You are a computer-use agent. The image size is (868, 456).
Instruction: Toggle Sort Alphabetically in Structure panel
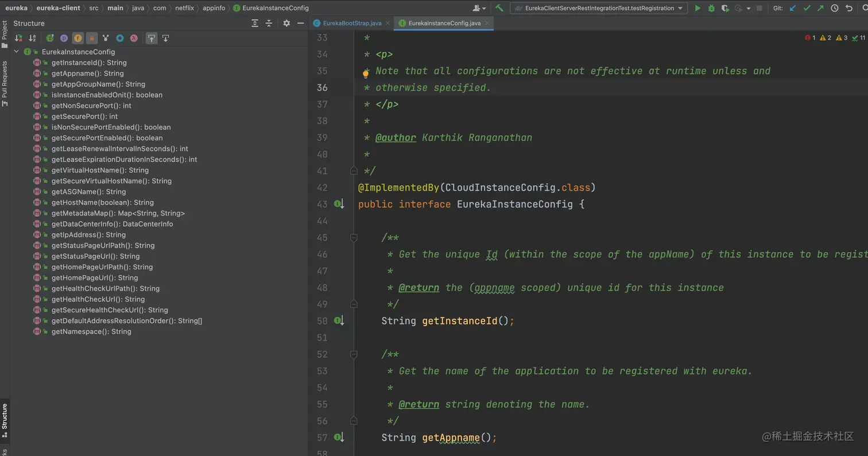click(x=32, y=38)
